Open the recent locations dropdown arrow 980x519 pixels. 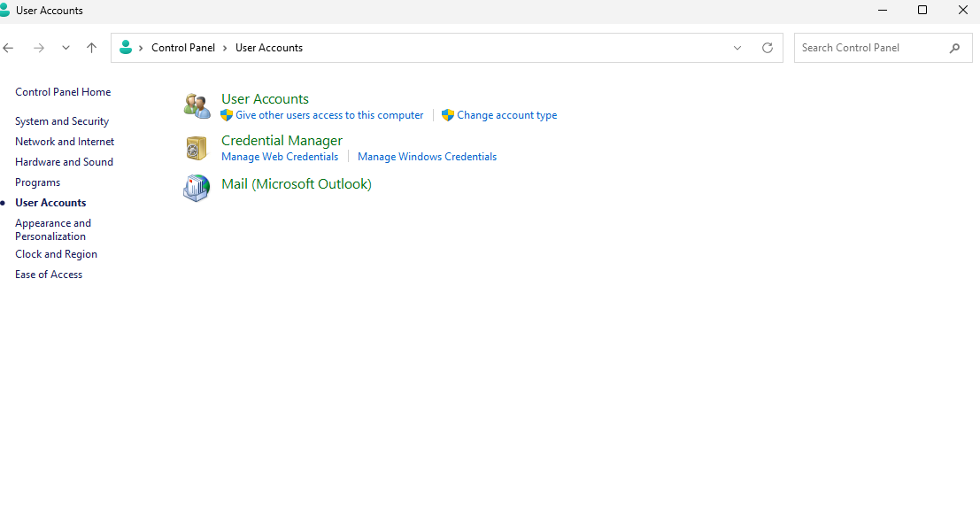click(x=66, y=48)
